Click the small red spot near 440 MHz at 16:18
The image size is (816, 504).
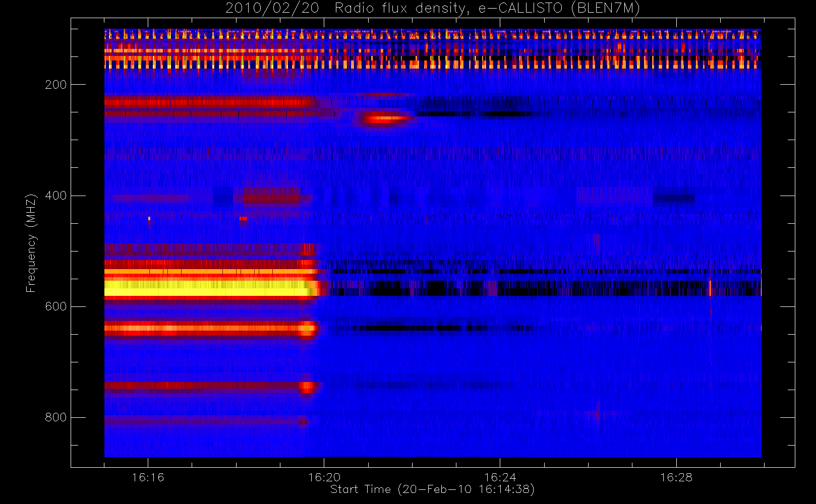pos(243,219)
